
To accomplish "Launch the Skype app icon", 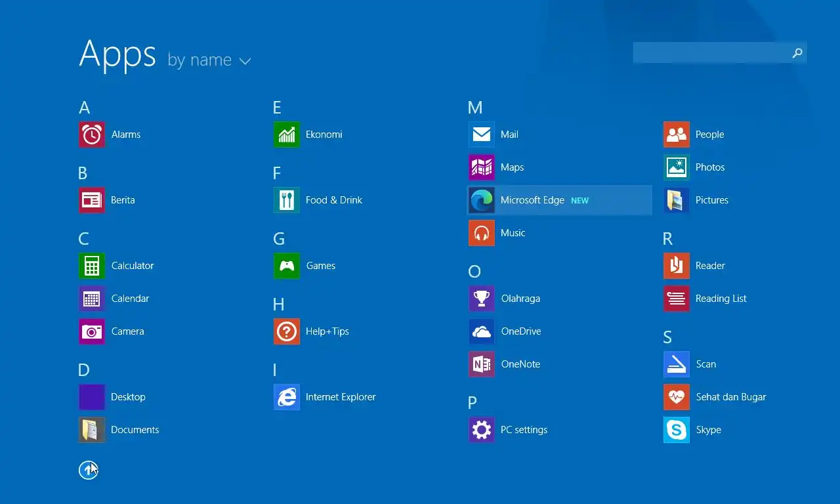I will (x=677, y=430).
